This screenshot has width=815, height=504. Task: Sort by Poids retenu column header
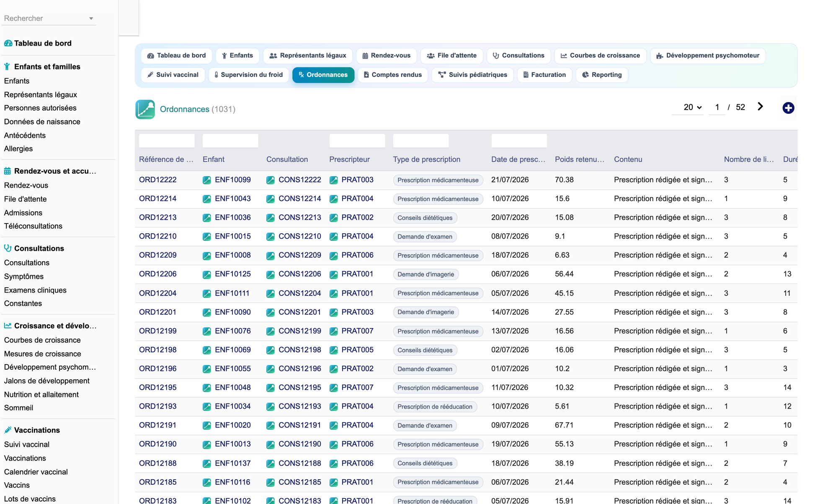point(580,159)
